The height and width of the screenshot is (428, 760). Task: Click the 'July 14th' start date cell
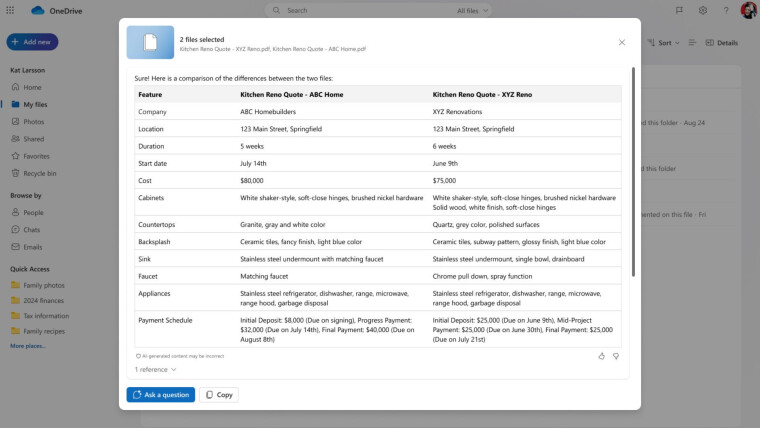[x=253, y=163]
